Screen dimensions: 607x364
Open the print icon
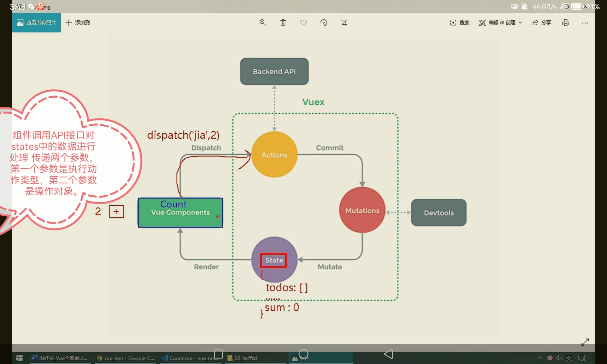coord(565,23)
